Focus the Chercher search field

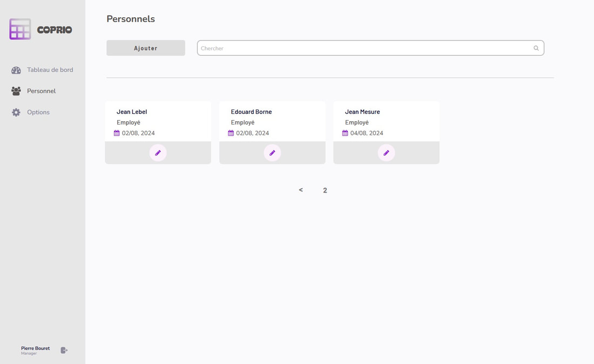364,48
